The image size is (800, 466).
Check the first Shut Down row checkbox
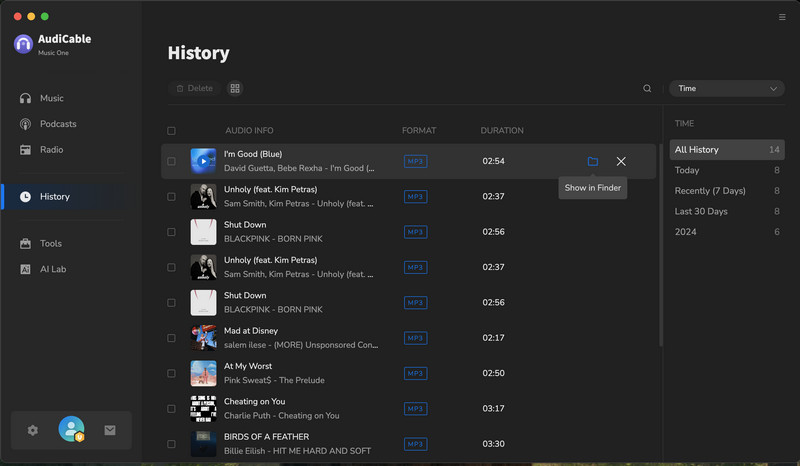click(x=171, y=232)
